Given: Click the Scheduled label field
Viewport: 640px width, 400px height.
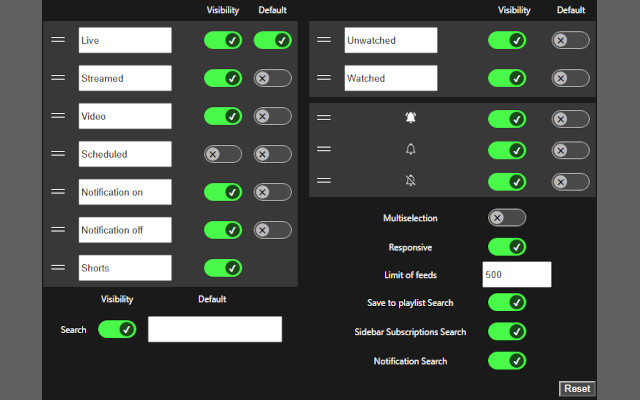Looking at the screenshot, I should click(x=125, y=154).
